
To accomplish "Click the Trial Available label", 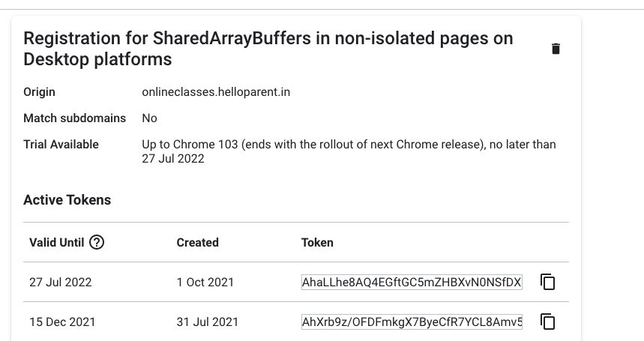I will tap(61, 144).
